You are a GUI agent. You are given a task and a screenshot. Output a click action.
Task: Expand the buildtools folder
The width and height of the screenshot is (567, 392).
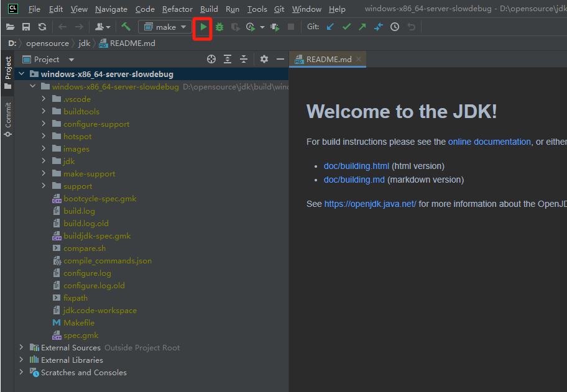(44, 111)
